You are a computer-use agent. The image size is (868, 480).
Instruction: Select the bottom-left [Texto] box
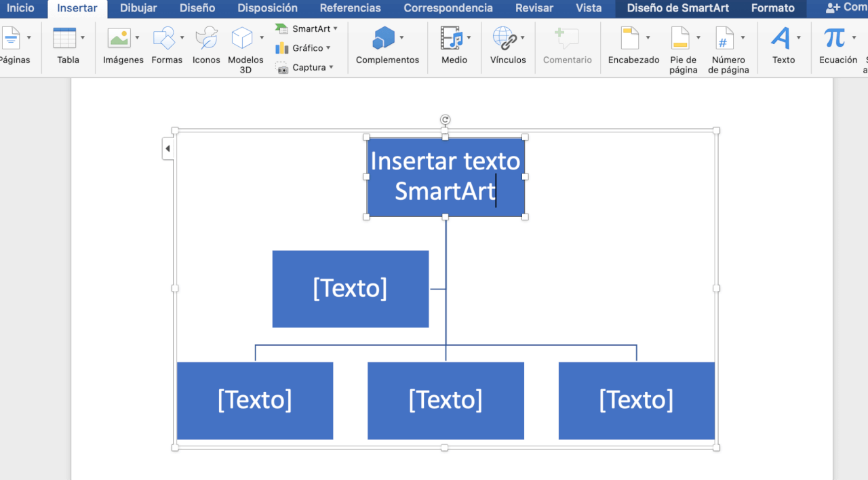[x=255, y=401]
